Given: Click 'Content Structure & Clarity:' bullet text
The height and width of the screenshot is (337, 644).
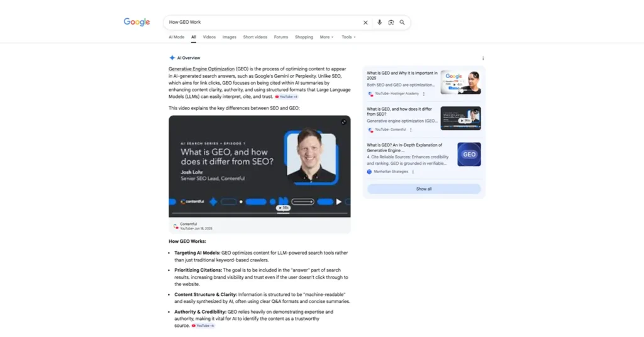Looking at the screenshot, I should (206, 294).
